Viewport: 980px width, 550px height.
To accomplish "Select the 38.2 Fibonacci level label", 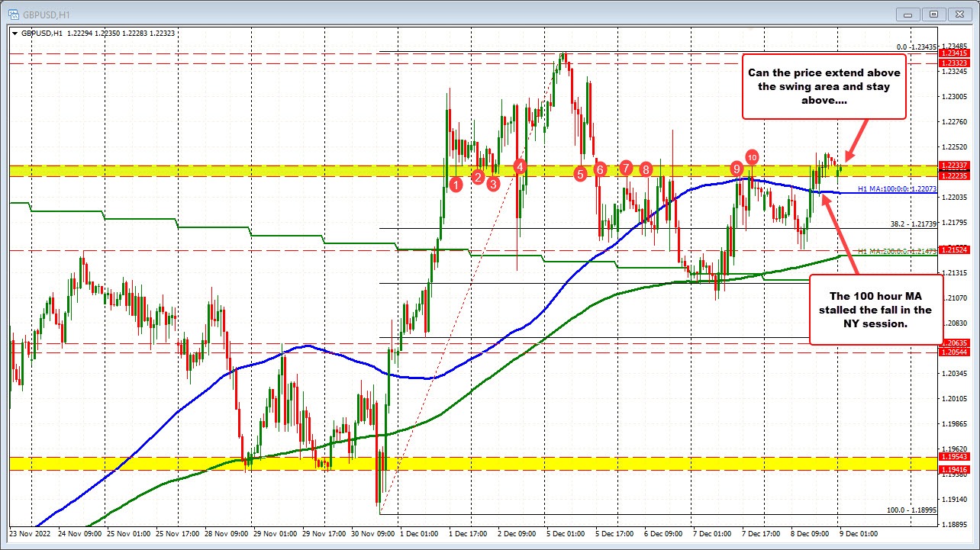I will point(913,224).
